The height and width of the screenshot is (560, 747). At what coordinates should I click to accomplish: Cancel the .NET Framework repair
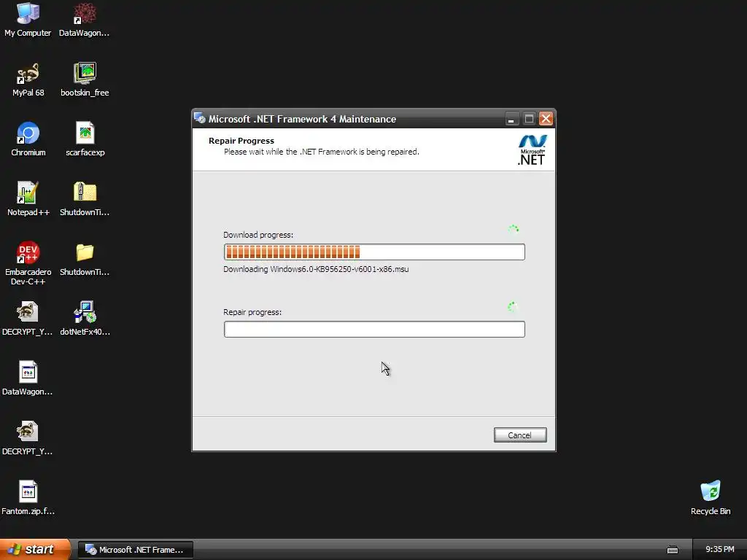[x=520, y=435]
